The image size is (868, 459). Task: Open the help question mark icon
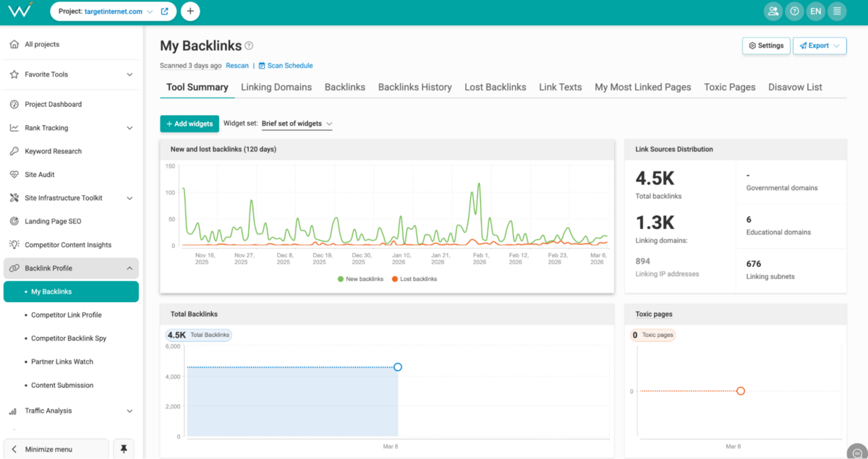click(795, 12)
